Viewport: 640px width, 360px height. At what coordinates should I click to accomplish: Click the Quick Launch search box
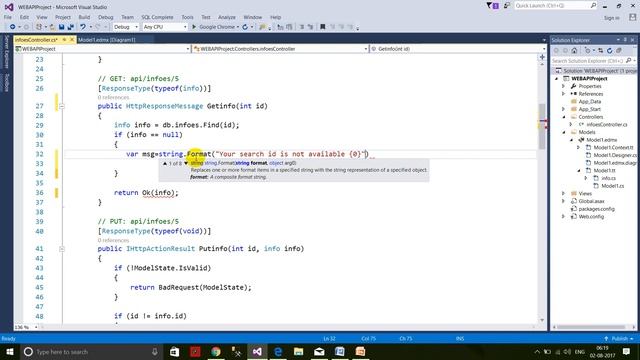pos(556,6)
